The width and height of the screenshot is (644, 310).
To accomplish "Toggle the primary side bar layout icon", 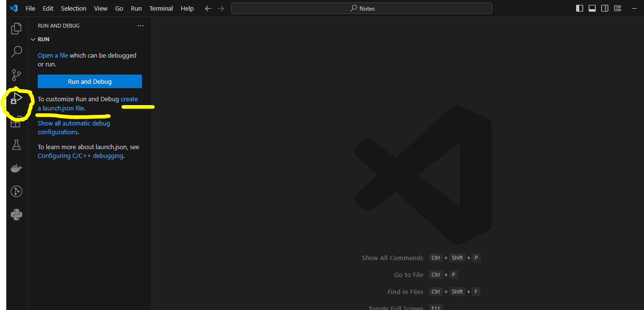I will [580, 8].
